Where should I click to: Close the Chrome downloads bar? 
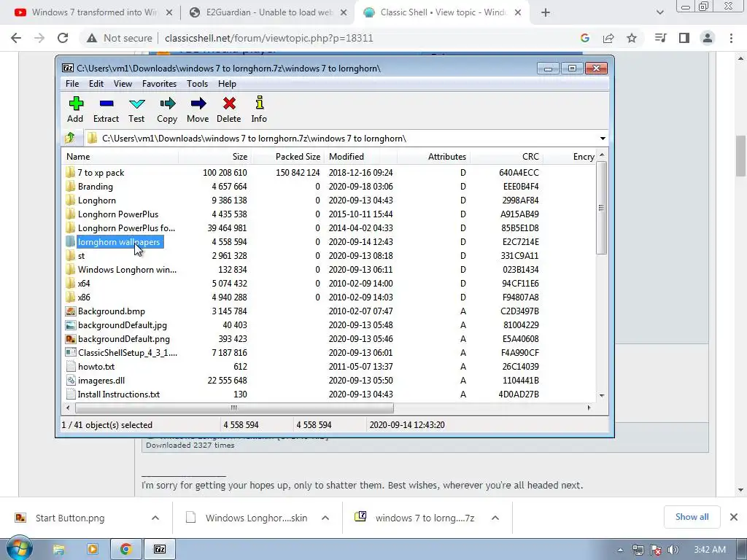734,517
